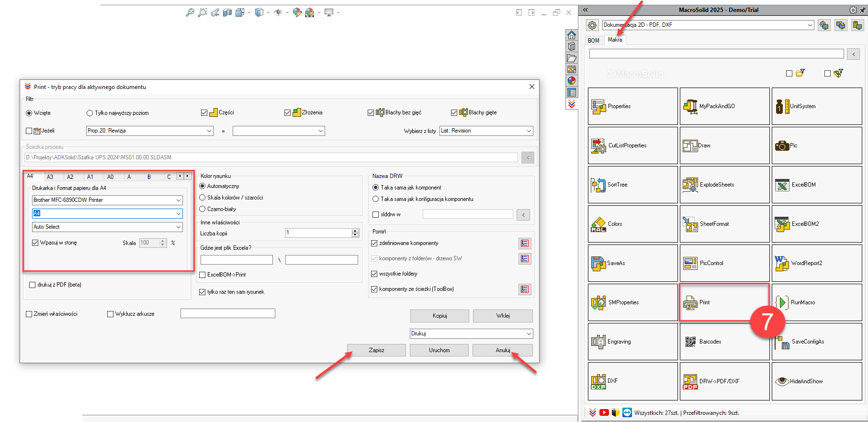Choose Czarno-biały drawing color
Viewport: 868px width, 422px height.
click(x=203, y=209)
